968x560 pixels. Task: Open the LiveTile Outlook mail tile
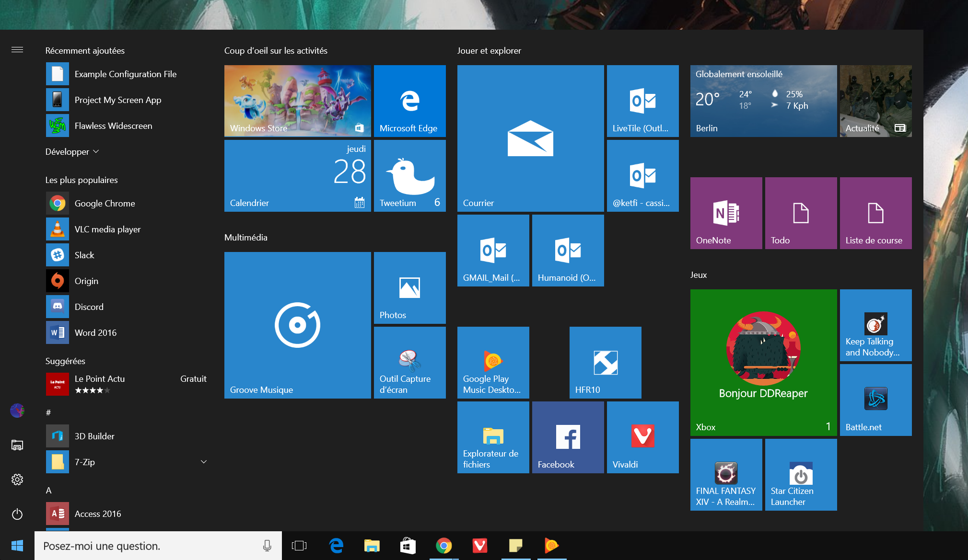coord(643,101)
